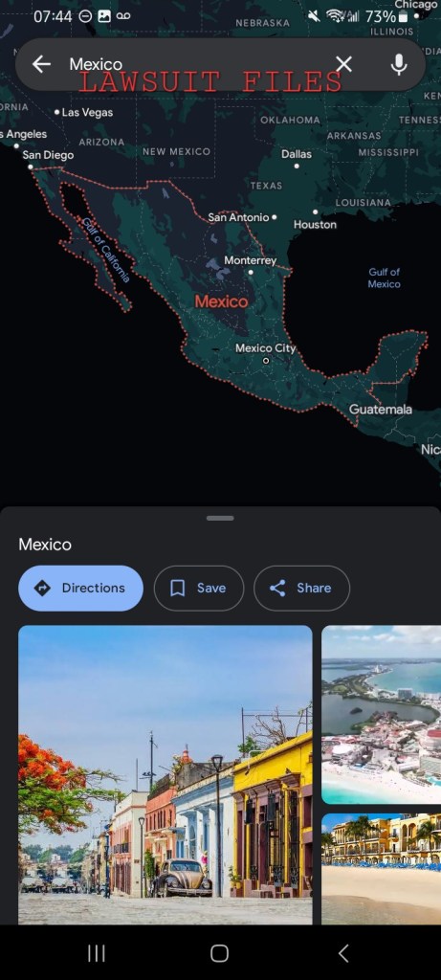Tap the Monterrey city label

coord(250,260)
